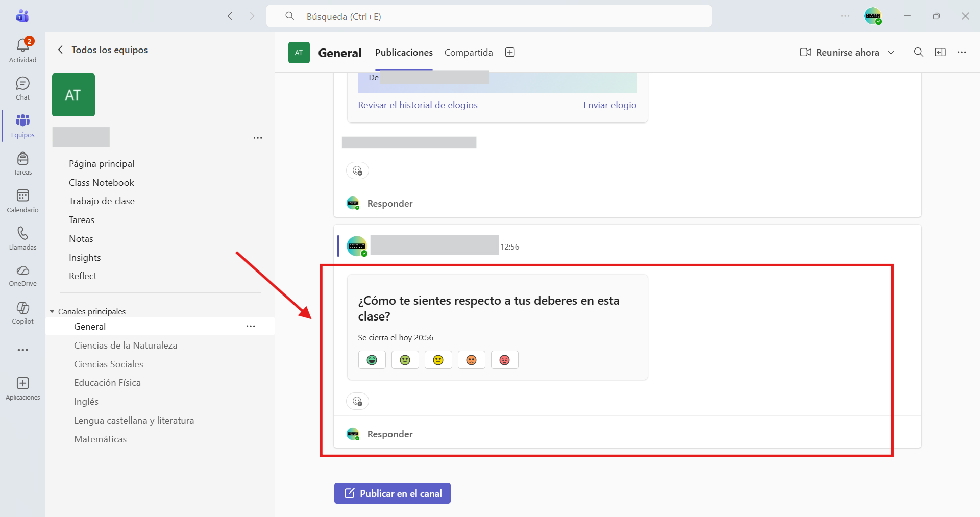The height and width of the screenshot is (517, 980).
Task: Open the Calendario app
Action: [x=22, y=201]
